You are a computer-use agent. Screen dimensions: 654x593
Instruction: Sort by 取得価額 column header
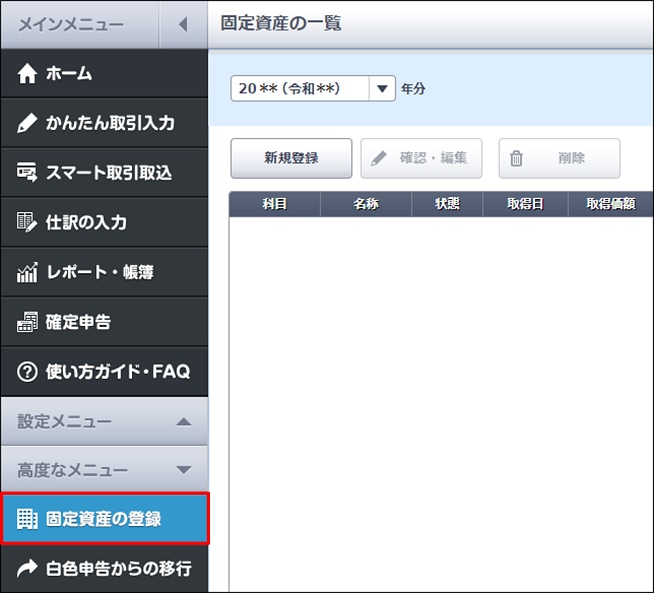pos(611,204)
